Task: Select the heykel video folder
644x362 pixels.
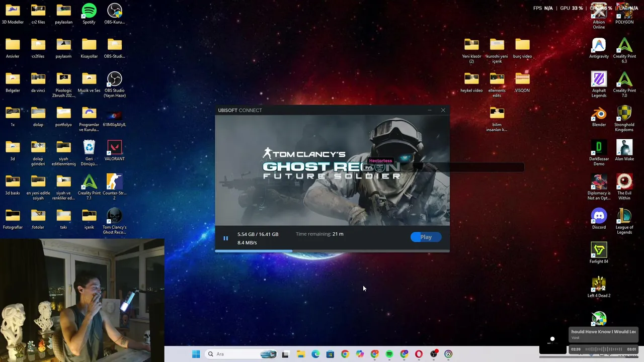Action: click(471, 82)
